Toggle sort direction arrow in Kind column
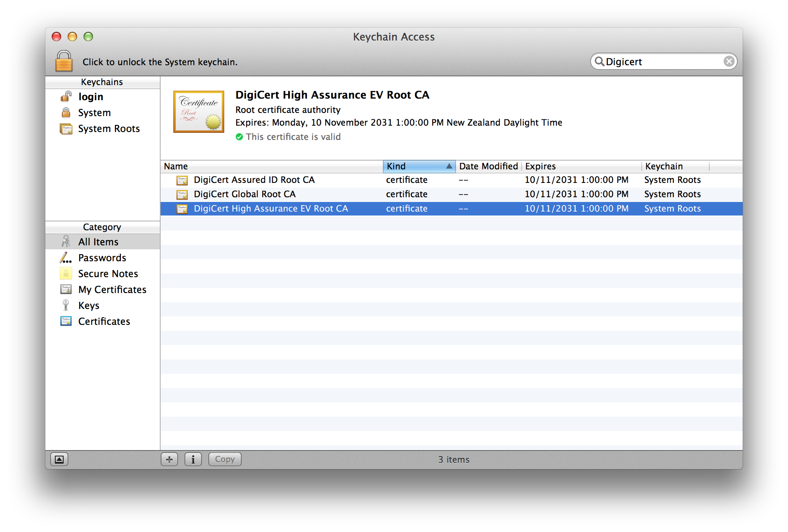The width and height of the screenshot is (788, 532). tap(449, 166)
